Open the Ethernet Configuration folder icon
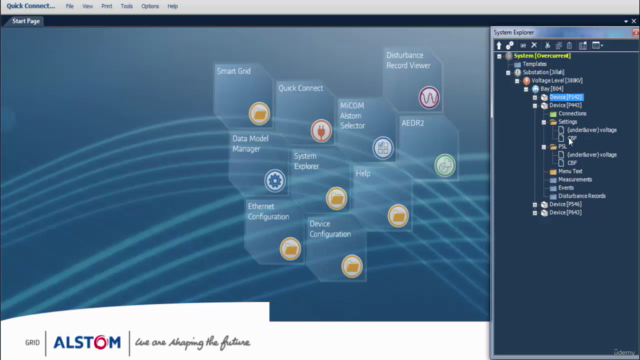 (x=290, y=249)
